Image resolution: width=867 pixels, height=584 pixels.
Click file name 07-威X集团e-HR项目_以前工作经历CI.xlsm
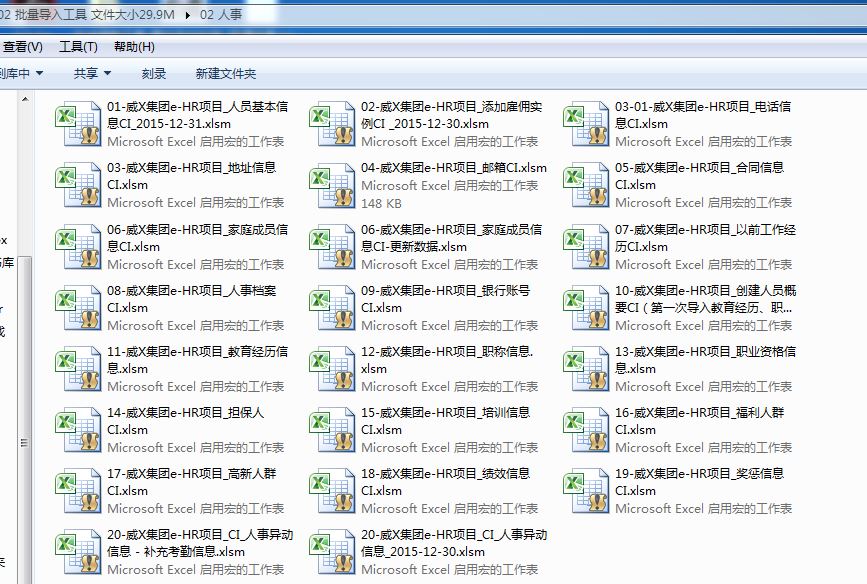click(x=705, y=238)
